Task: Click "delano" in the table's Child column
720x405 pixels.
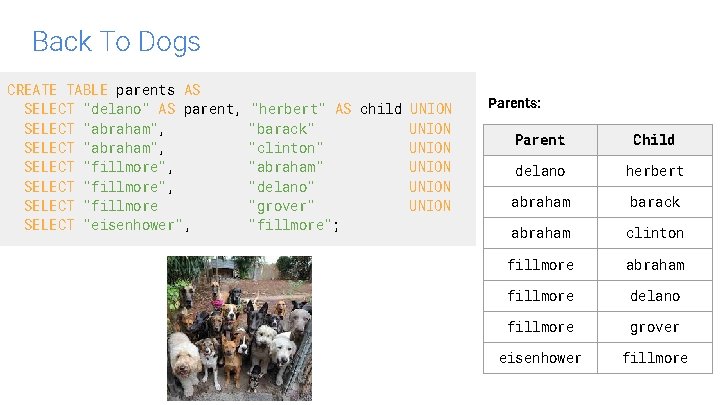Action: (x=654, y=296)
